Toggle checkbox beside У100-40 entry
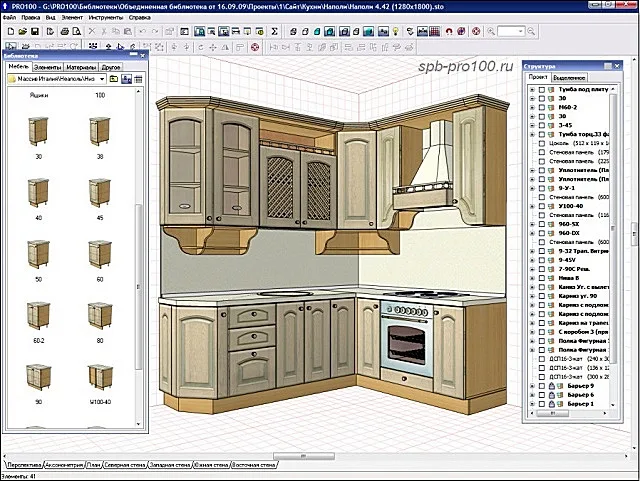The width and height of the screenshot is (640, 481). [542, 206]
